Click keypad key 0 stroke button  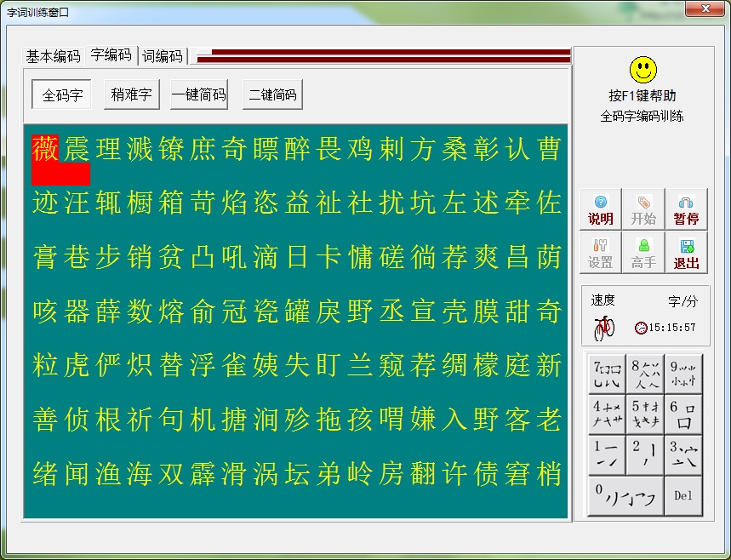[x=626, y=495]
